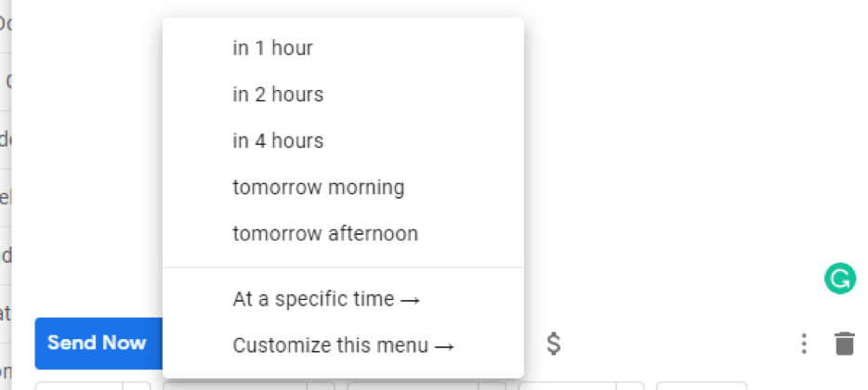This screenshot has width=868, height=390.
Task: Click "Customize this menu" entry
Action: 343,346
